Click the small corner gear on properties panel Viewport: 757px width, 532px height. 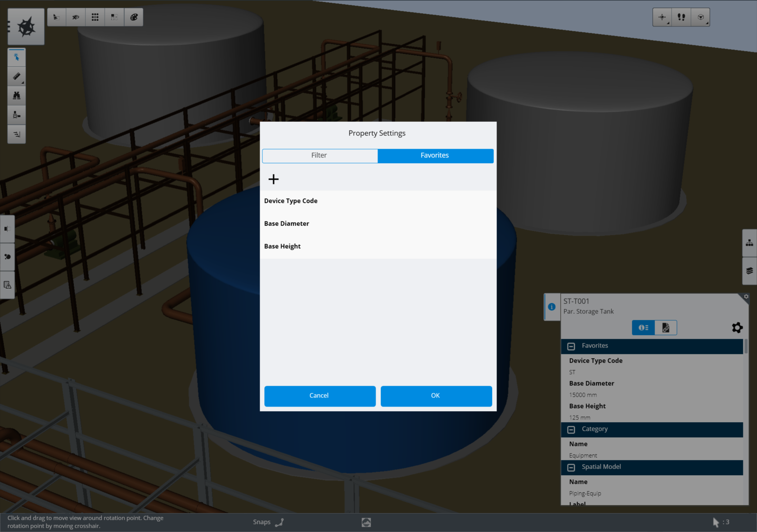pyautogui.click(x=746, y=297)
